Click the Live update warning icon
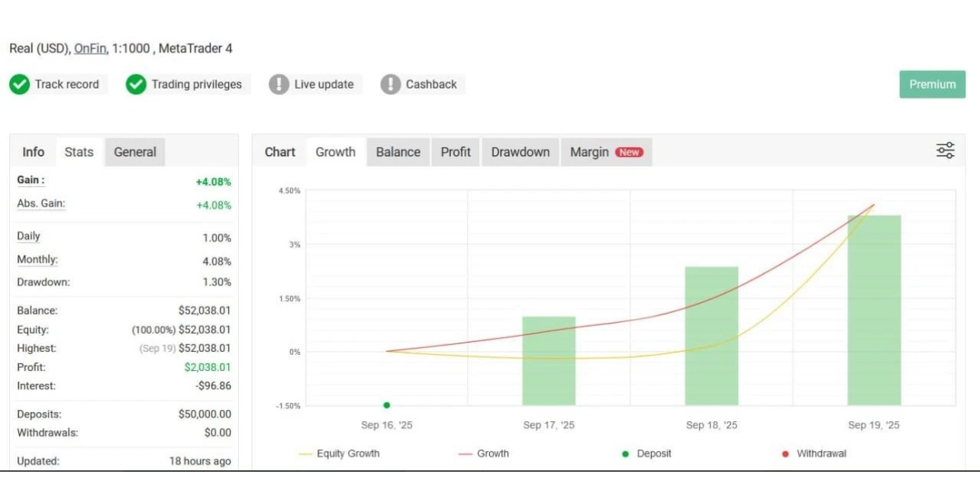 pyautogui.click(x=279, y=85)
